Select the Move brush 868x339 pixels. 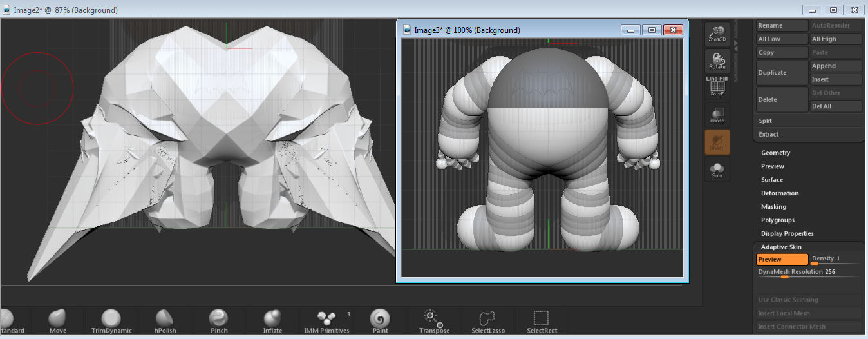[x=58, y=321]
